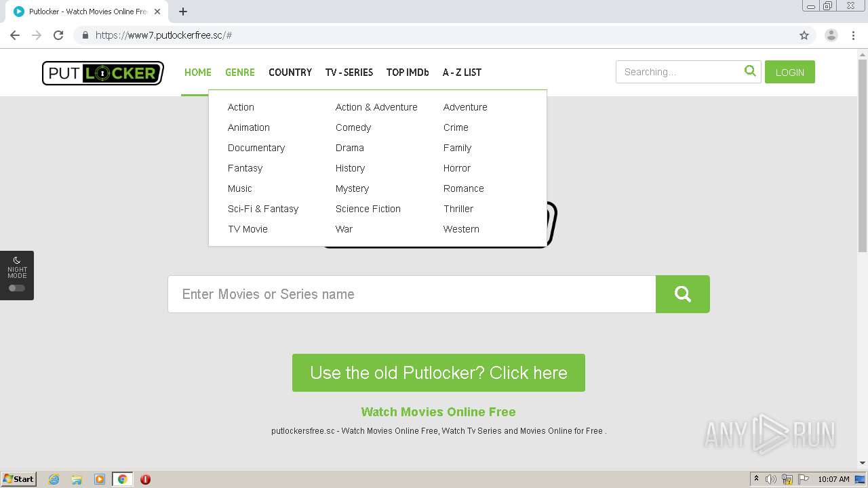Open the COUNTRY dropdown menu

290,73
